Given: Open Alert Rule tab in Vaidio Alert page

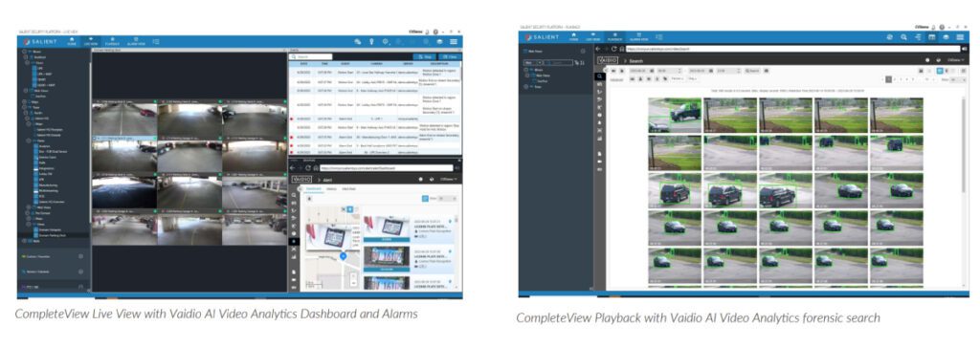Looking at the screenshot, I should pyautogui.click(x=348, y=188).
